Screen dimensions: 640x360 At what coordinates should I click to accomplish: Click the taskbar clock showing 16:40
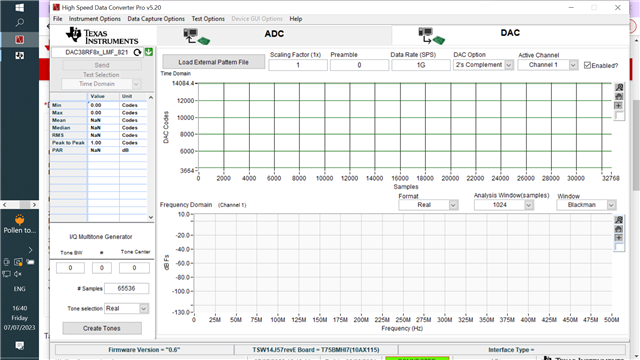[19, 308]
